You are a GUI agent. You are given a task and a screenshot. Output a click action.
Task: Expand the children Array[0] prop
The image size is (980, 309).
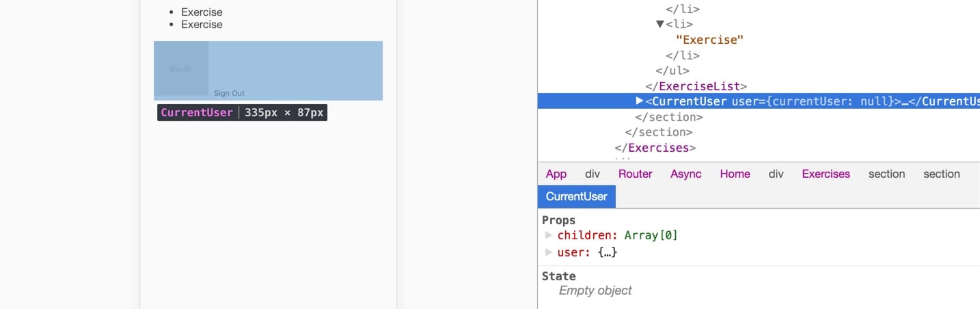tap(548, 235)
